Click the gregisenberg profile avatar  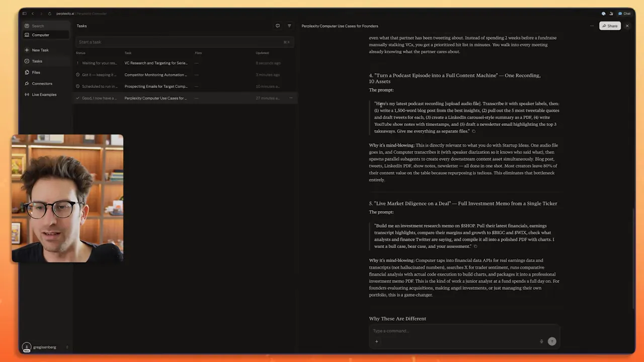26,347
